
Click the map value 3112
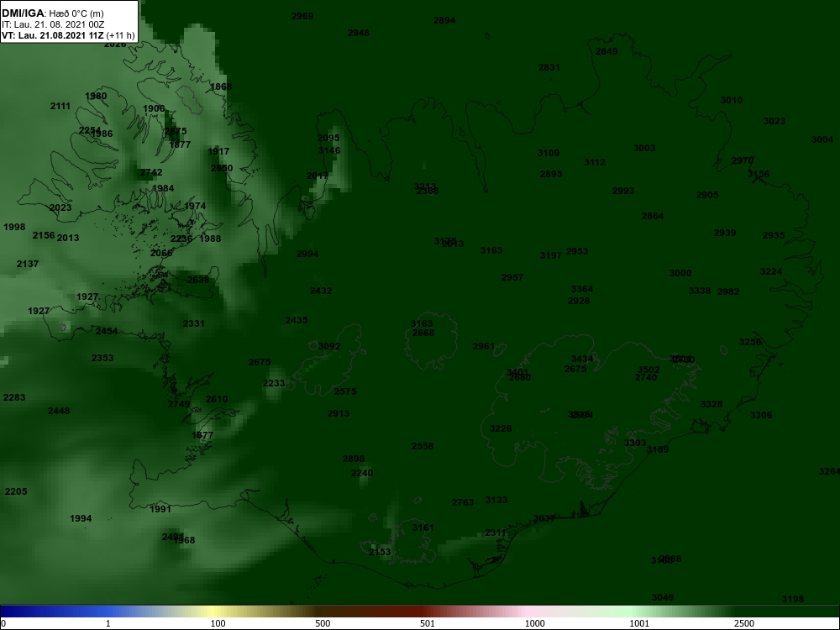point(595,162)
